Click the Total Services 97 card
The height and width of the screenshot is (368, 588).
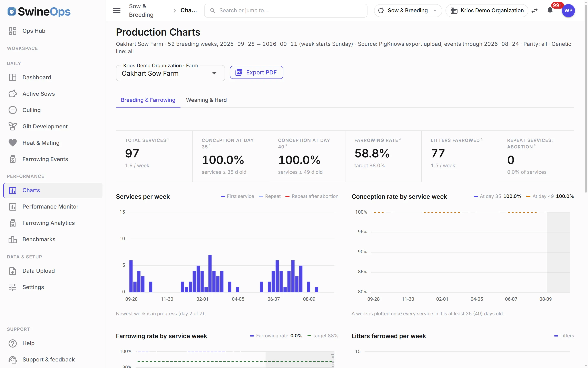click(x=154, y=156)
